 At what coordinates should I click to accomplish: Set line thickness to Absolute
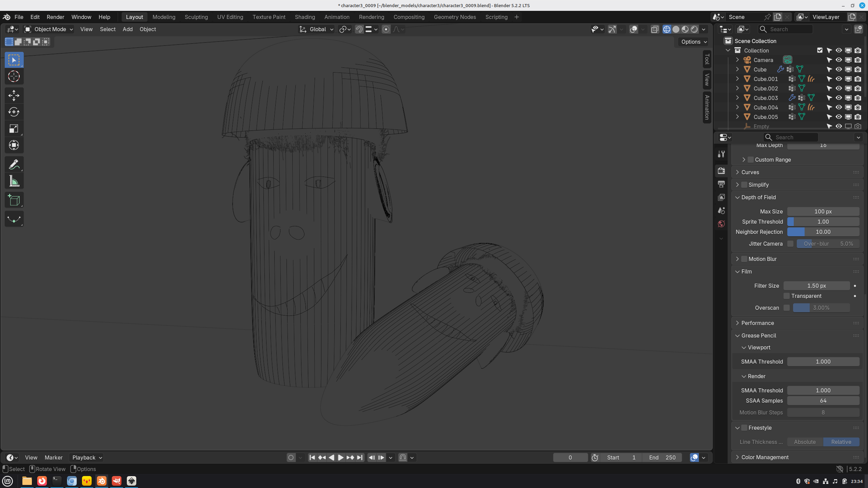(805, 442)
